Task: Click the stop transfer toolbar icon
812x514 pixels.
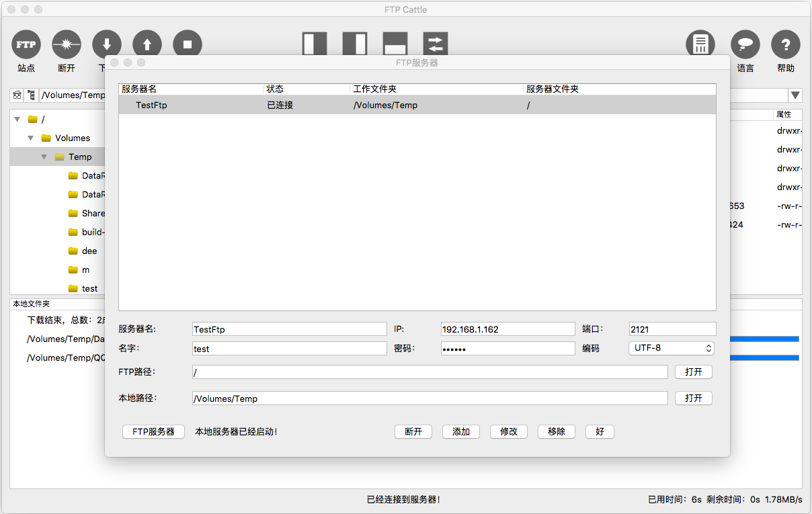Action: [x=188, y=44]
